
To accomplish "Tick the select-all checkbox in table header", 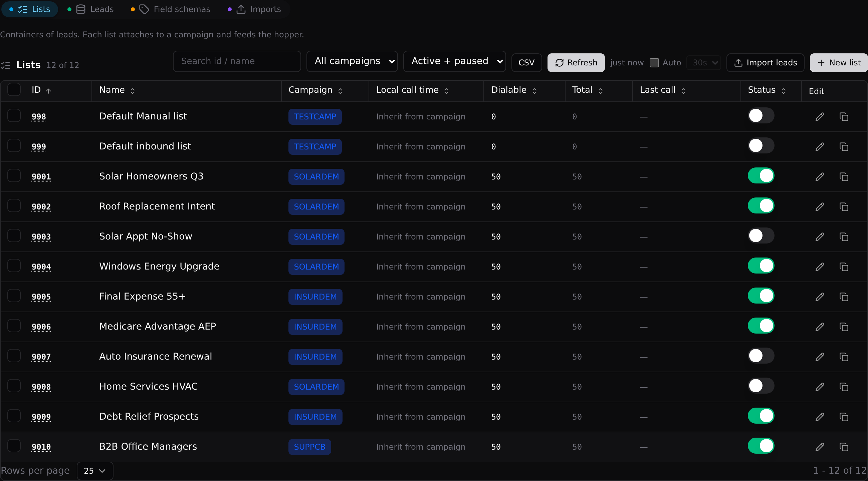I will pos(14,89).
